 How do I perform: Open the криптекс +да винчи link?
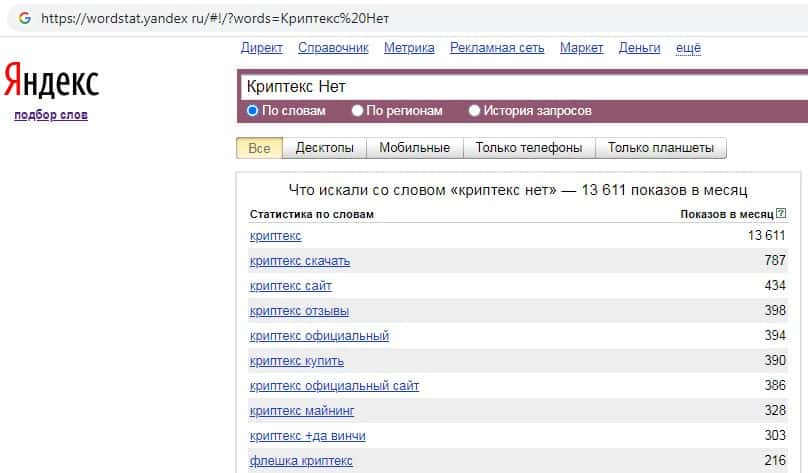(307, 436)
